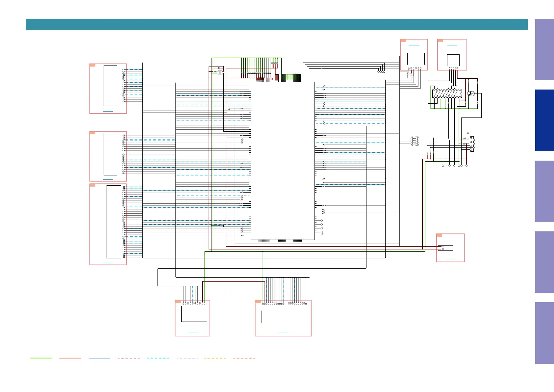Click the bright red dashed legend line
Screen dimensions: 554x392
click(244, 358)
